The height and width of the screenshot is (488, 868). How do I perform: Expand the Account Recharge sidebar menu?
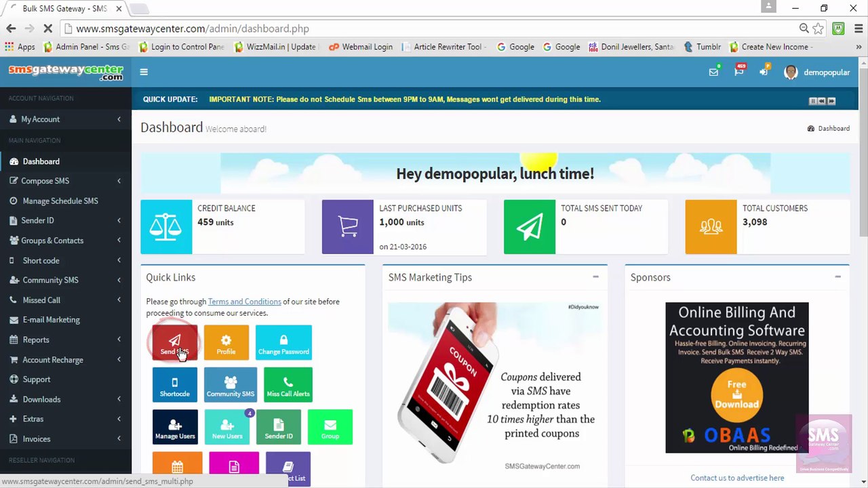click(x=66, y=360)
